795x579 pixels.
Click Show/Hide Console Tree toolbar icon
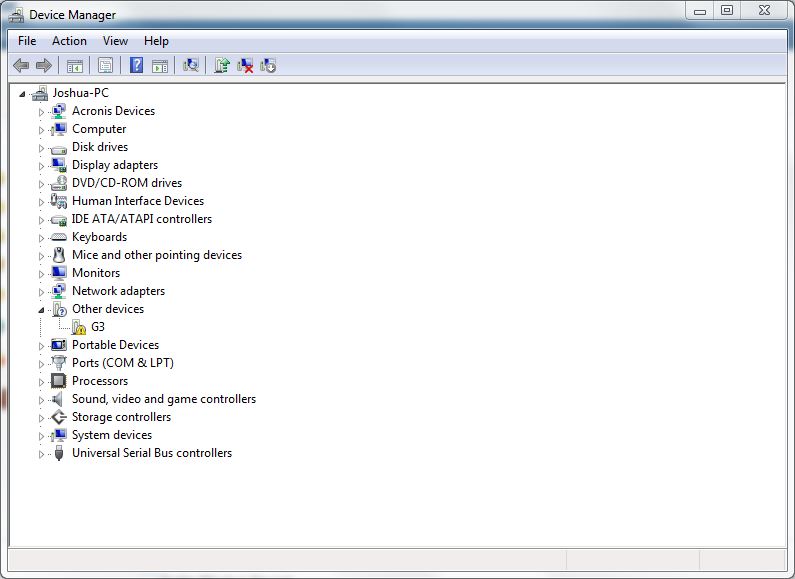point(75,65)
